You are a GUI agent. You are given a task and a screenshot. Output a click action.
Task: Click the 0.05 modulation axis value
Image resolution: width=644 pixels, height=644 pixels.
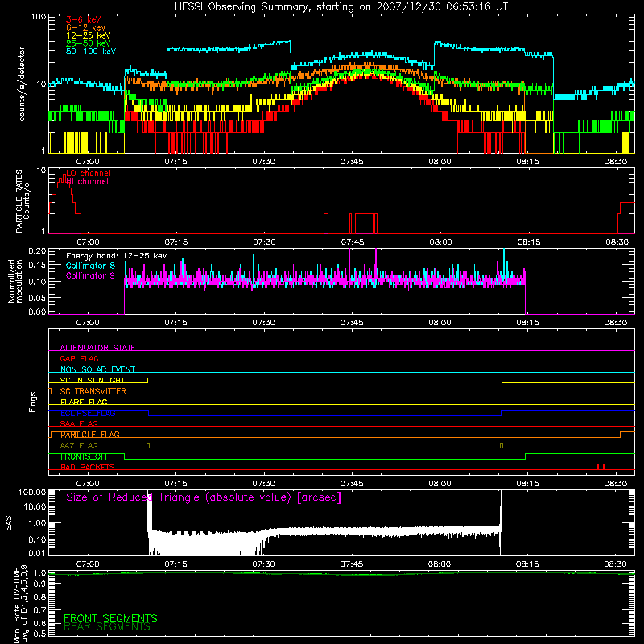coord(37,297)
